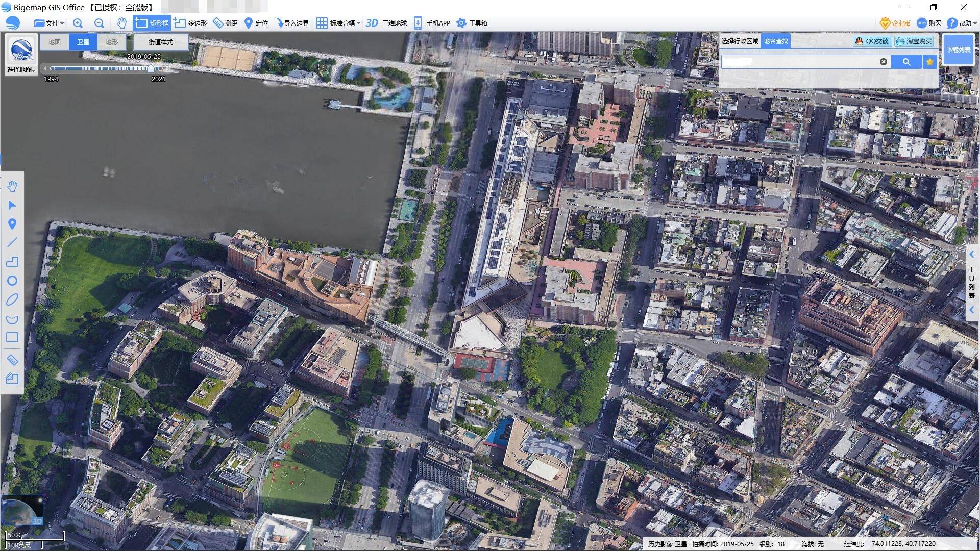Click the star favorites button
The image size is (980, 551).
tap(929, 62)
